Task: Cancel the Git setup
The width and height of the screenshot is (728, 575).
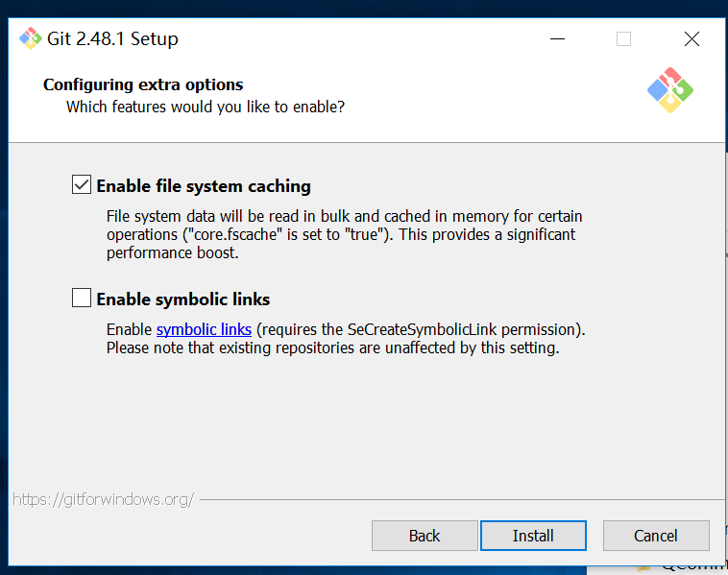Action: click(x=656, y=536)
